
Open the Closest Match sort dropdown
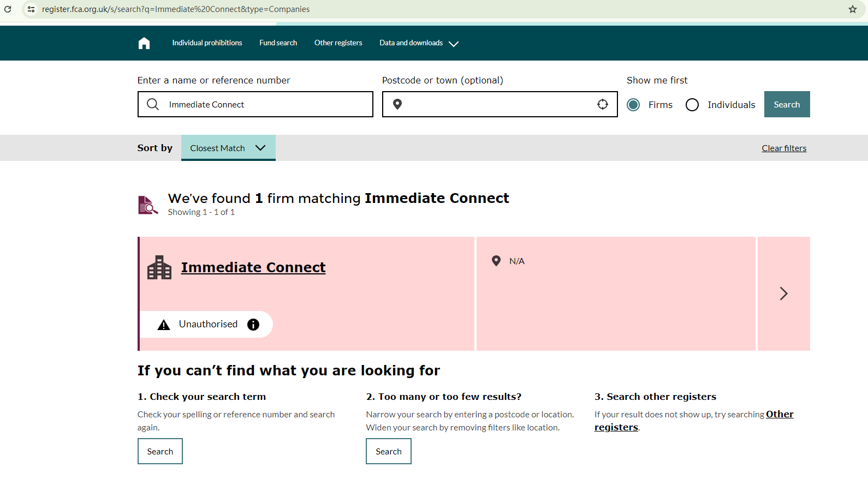pos(228,148)
